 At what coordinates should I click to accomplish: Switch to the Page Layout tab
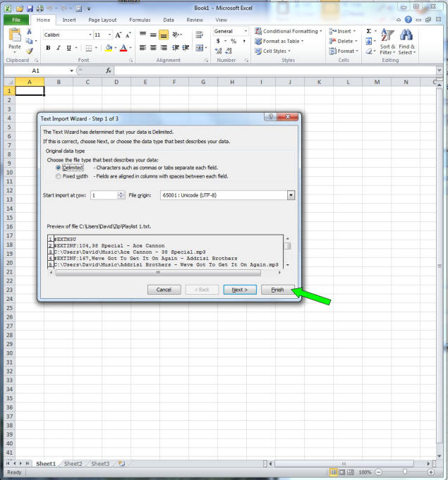(102, 20)
